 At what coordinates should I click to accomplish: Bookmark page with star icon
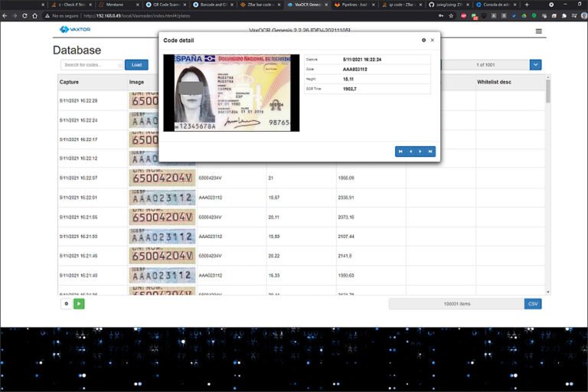pyautogui.click(x=451, y=16)
